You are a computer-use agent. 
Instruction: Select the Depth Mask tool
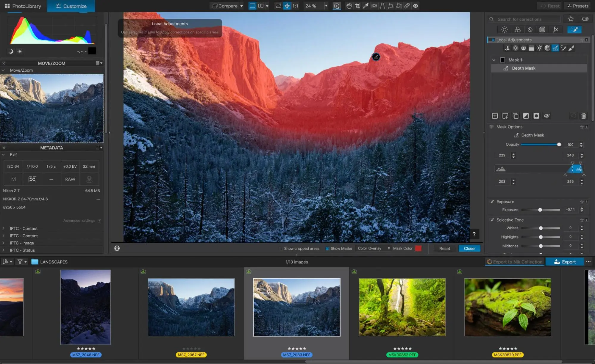(x=555, y=48)
